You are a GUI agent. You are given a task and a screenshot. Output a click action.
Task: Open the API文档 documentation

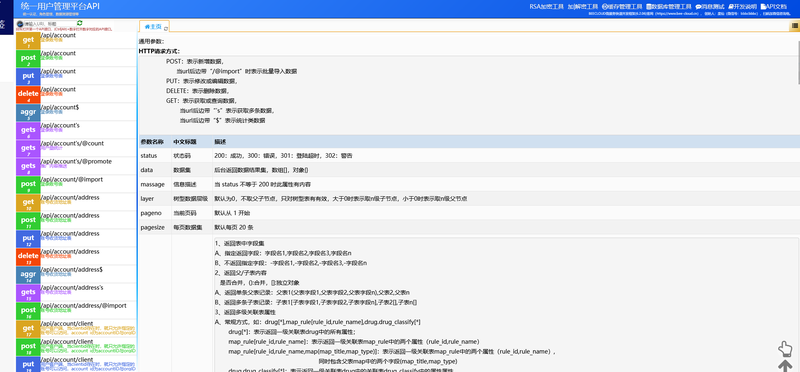pyautogui.click(x=774, y=7)
